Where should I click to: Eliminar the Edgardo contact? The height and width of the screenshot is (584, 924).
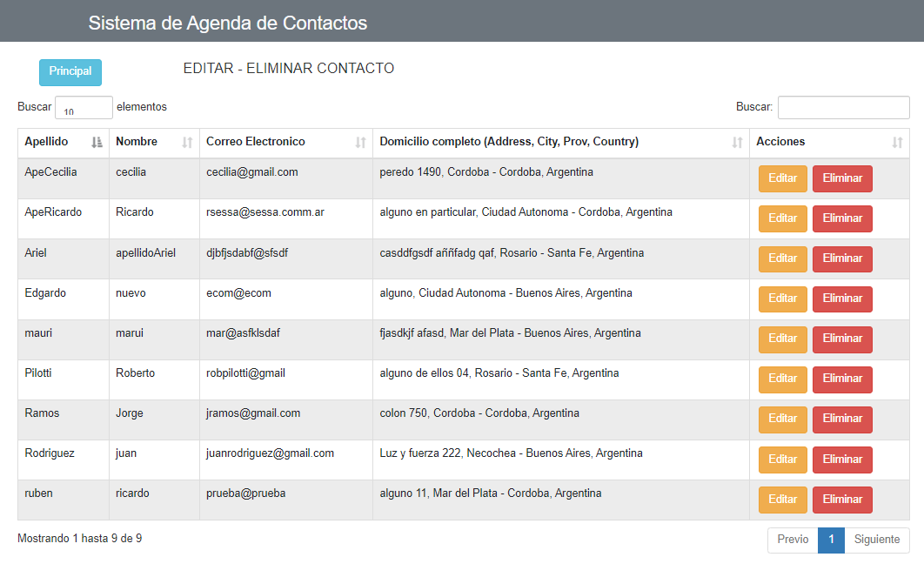pyautogui.click(x=842, y=299)
